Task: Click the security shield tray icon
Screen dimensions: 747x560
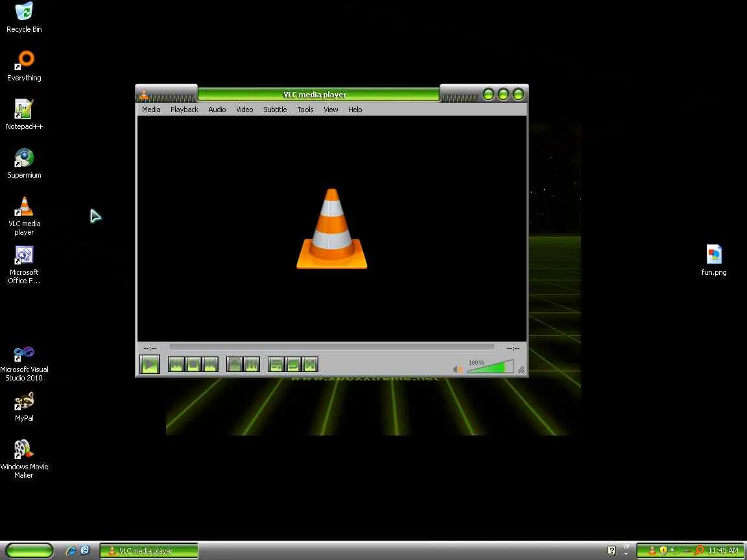Action: click(x=663, y=550)
